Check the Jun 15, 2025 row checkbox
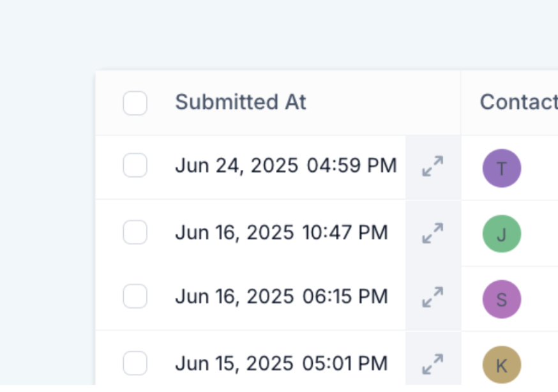This screenshot has height=392, width=558. tap(135, 363)
